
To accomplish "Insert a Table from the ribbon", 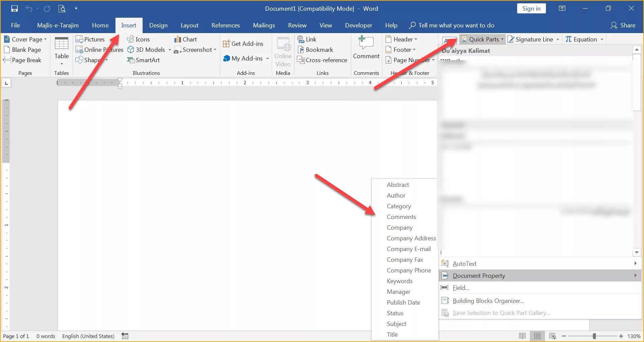I will [x=62, y=51].
